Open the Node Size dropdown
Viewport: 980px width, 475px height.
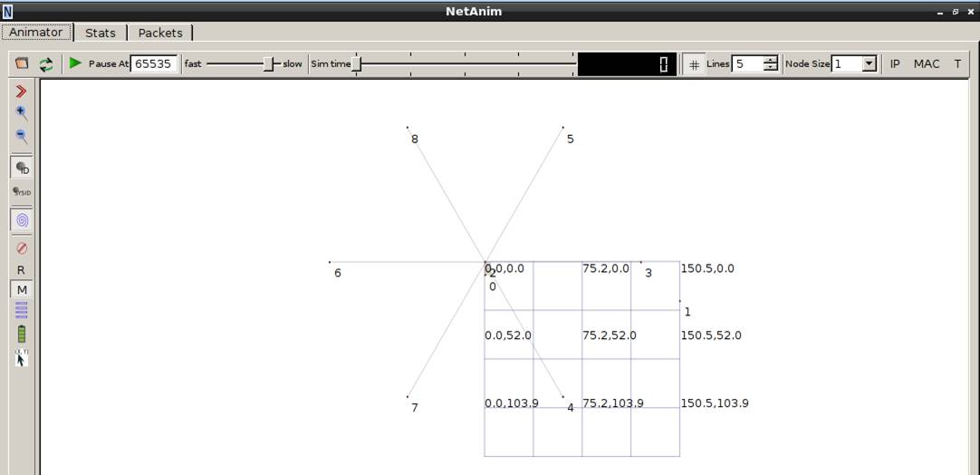click(x=869, y=64)
